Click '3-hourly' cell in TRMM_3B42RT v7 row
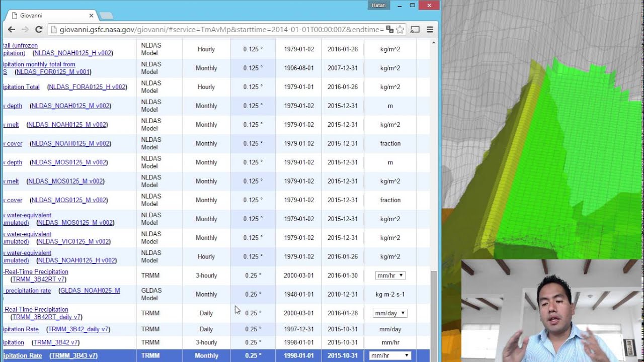Image resolution: width=644 pixels, height=362 pixels. click(206, 276)
